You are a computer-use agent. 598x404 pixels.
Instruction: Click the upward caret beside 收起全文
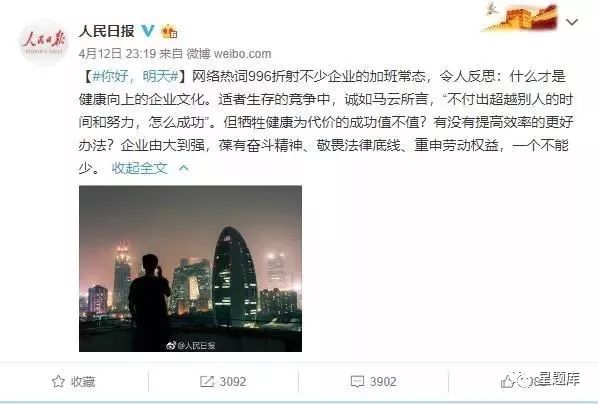[184, 168]
